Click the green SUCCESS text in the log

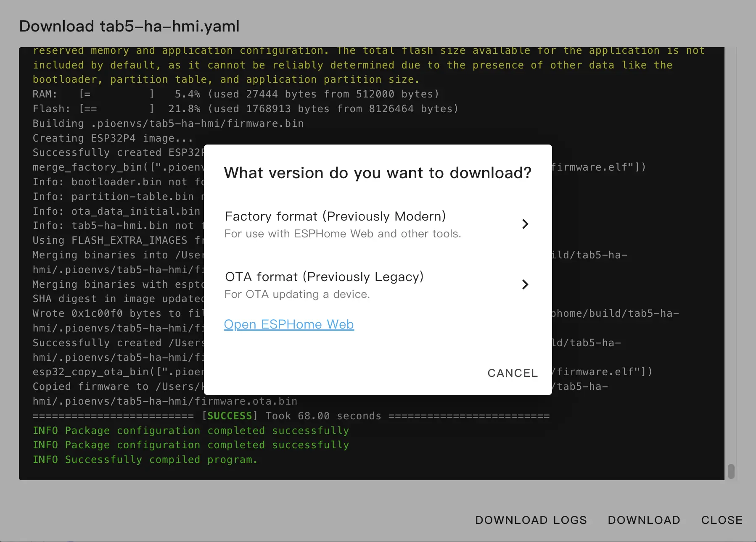point(230,416)
